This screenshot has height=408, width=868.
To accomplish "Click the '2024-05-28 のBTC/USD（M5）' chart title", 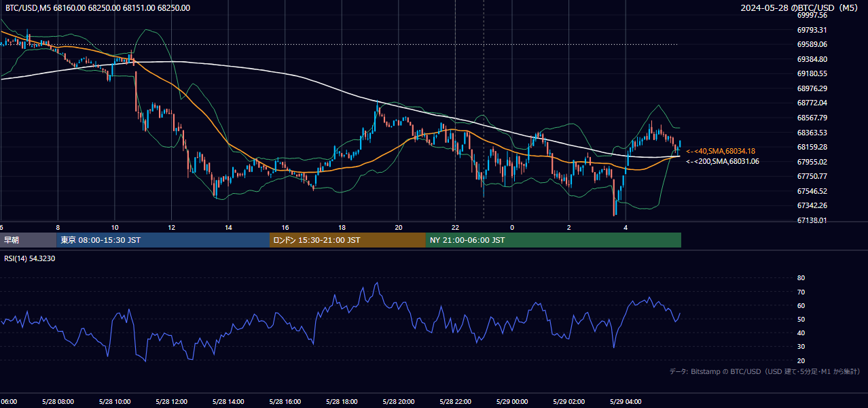I will (801, 8).
